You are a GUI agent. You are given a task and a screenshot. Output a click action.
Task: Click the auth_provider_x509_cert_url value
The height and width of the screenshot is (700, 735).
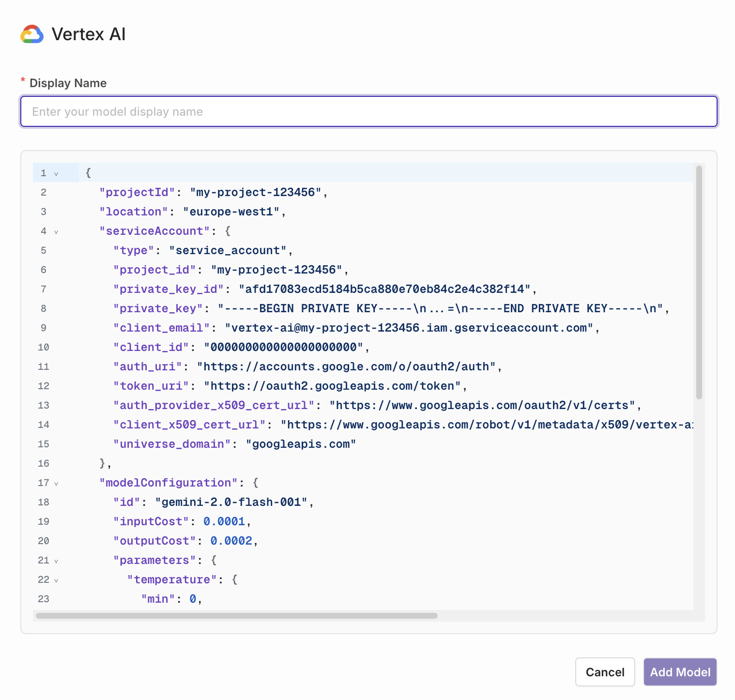point(482,405)
